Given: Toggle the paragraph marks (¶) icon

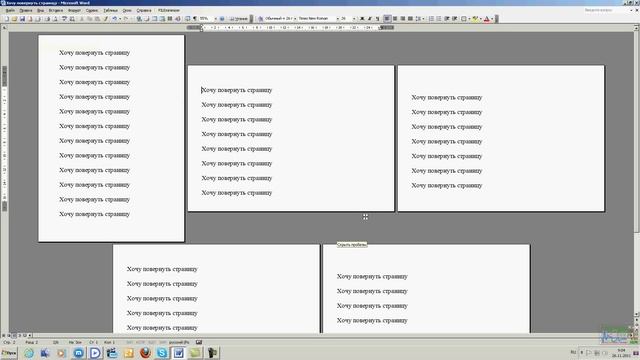Looking at the screenshot, I should click(x=195, y=19).
